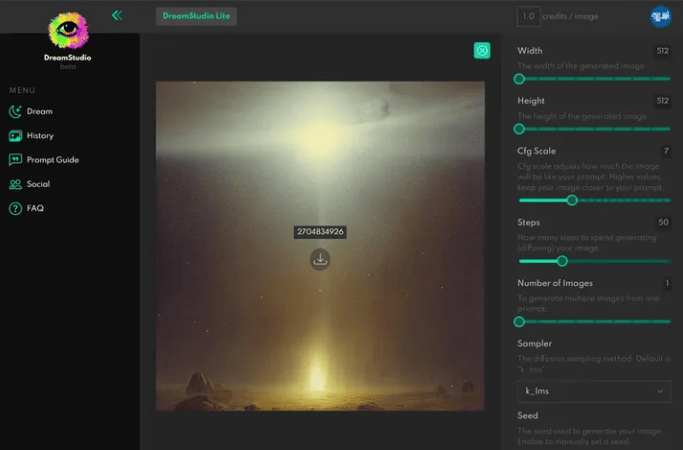Open the user profile avatar
Image resolution: width=683 pixels, height=450 pixels.
coord(660,16)
